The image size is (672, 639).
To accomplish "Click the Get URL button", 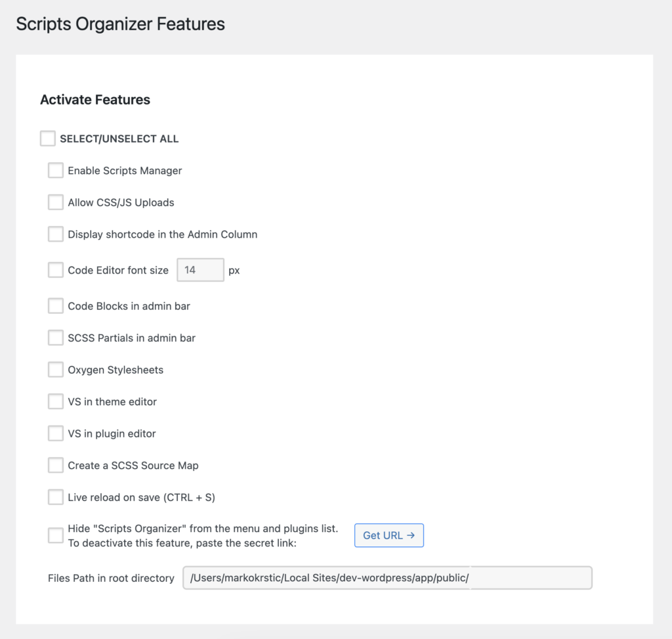I will click(389, 535).
